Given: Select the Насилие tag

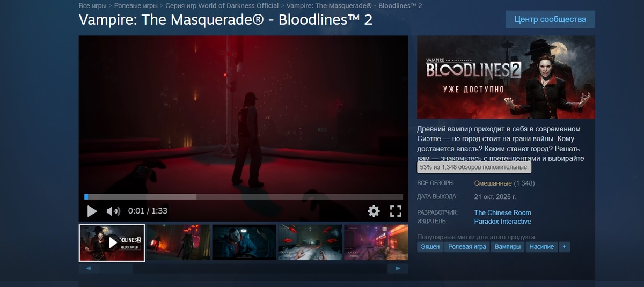Looking at the screenshot, I should click(541, 247).
